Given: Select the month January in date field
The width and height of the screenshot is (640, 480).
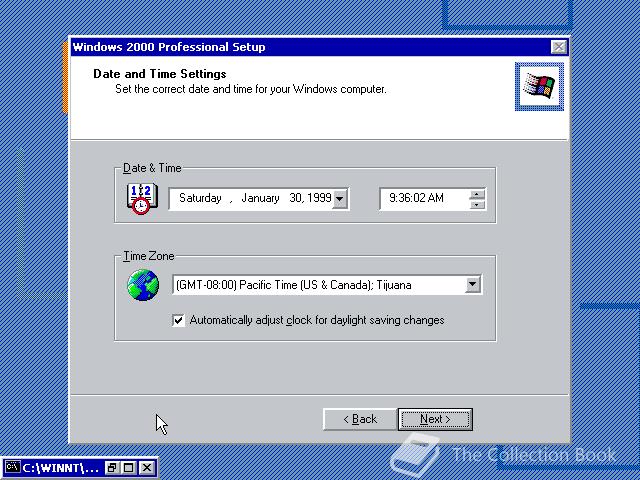Looking at the screenshot, I should click(260, 198).
